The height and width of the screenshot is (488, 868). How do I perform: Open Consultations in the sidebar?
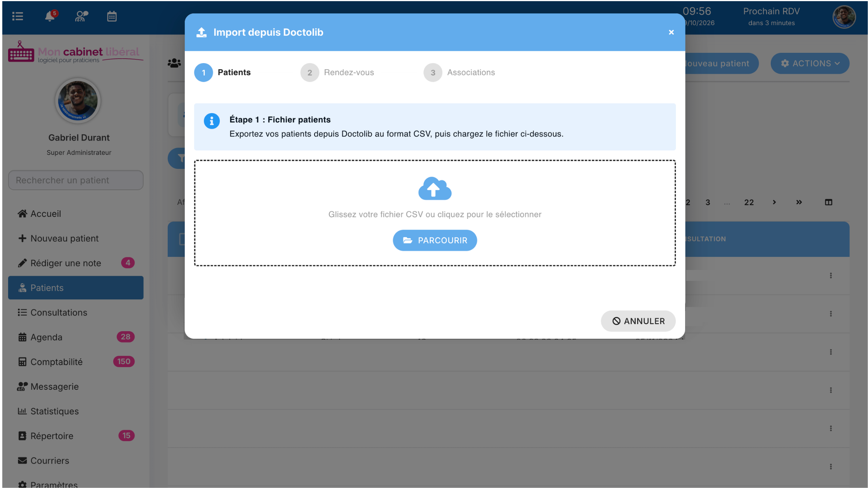[x=76, y=312]
